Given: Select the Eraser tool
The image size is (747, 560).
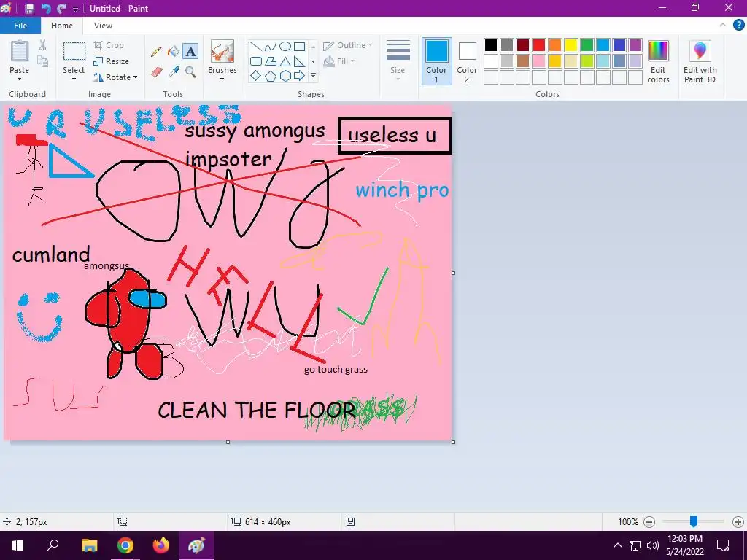Looking at the screenshot, I should (157, 72).
